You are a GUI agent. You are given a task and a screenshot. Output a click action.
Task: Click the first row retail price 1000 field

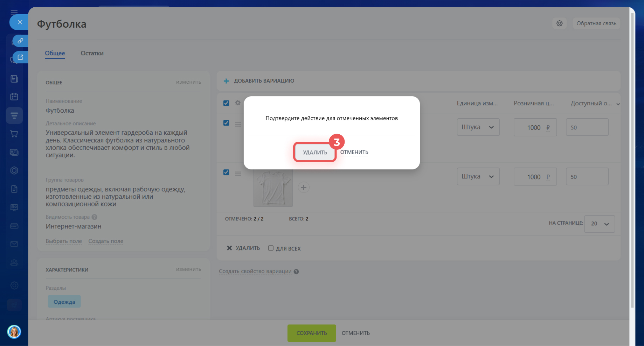(534, 128)
